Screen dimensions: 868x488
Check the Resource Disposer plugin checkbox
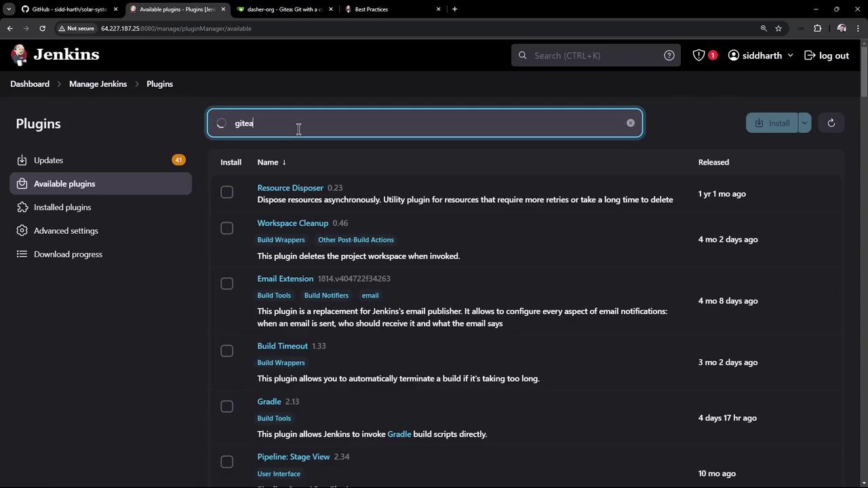[x=227, y=193]
